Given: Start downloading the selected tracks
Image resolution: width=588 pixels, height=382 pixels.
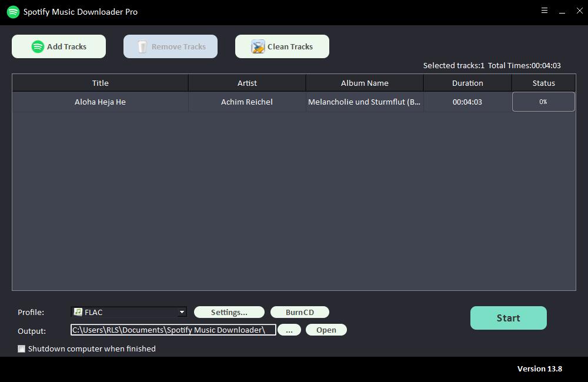Looking at the screenshot, I should 508,318.
